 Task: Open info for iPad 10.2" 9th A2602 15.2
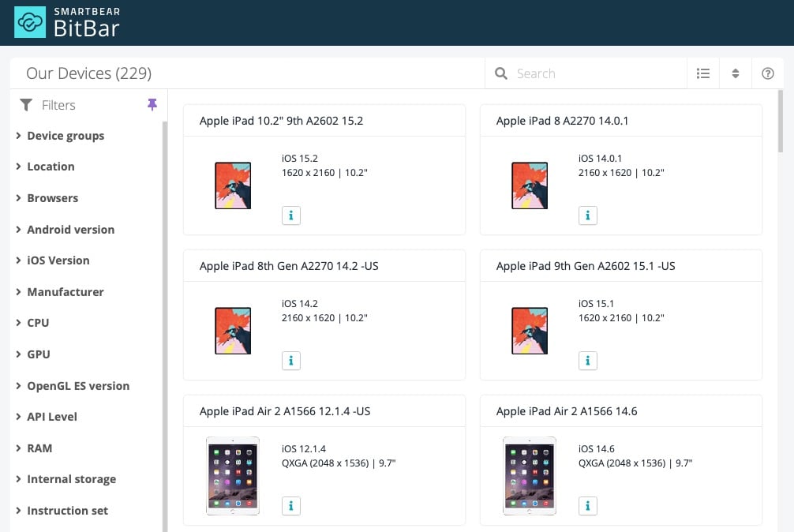coord(291,215)
